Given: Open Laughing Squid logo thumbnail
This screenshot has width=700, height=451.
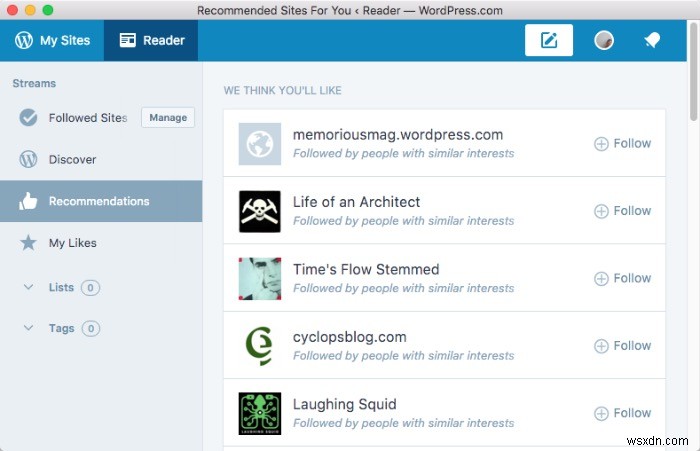Looking at the screenshot, I should click(260, 413).
